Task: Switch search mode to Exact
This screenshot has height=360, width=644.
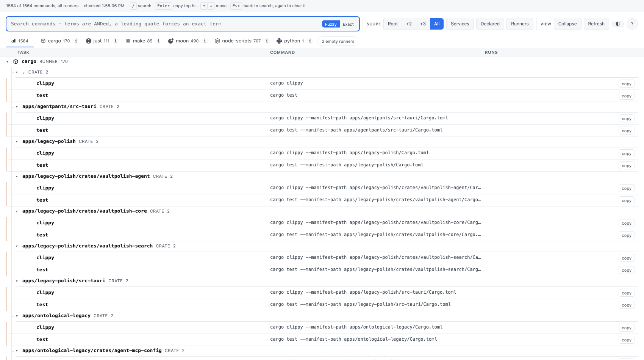Action: pos(348,24)
